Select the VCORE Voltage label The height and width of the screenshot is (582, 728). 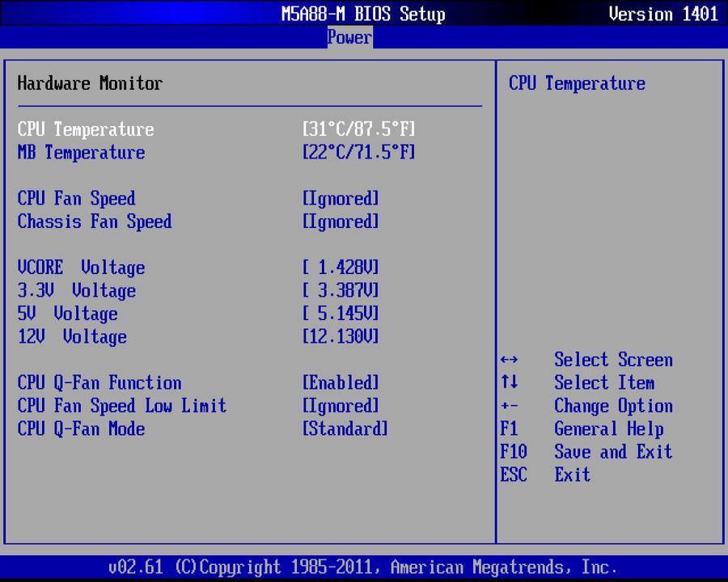pyautogui.click(x=81, y=268)
